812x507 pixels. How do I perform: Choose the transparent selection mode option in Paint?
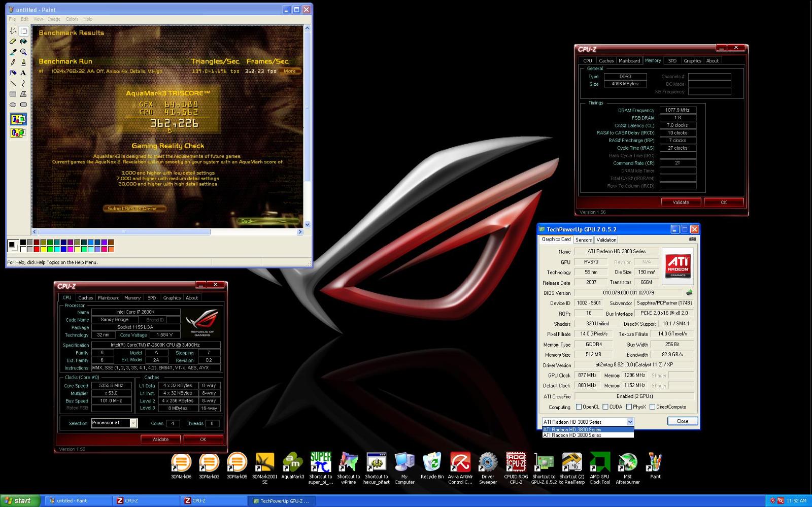(x=18, y=133)
